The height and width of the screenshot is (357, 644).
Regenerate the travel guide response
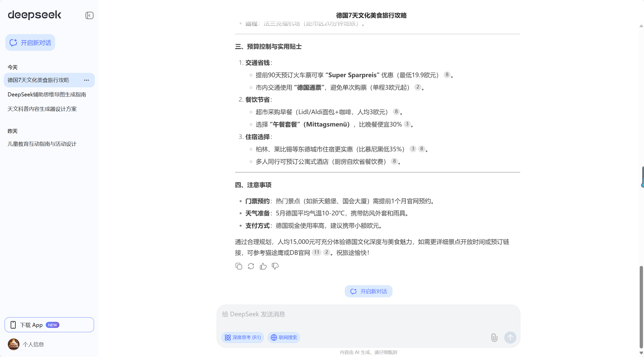coord(251,266)
